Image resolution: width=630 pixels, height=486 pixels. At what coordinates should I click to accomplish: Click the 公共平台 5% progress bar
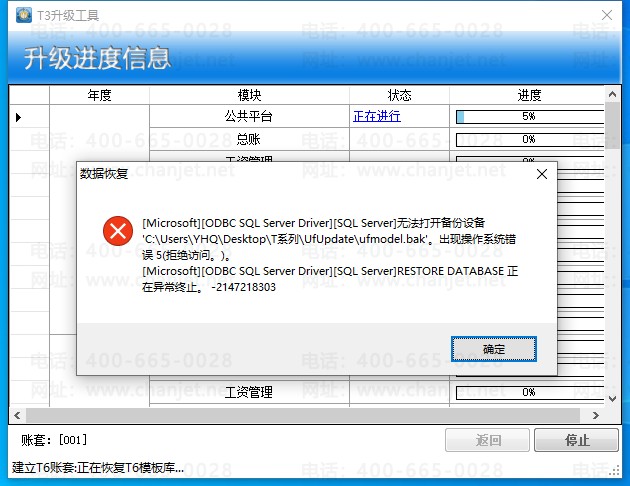(530, 116)
